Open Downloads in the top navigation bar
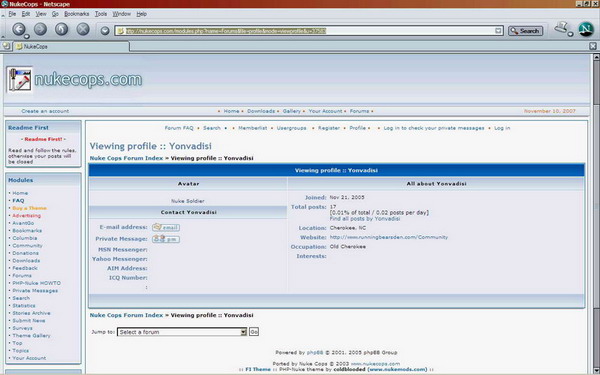Image resolution: width=600 pixels, height=375 pixels. point(261,111)
